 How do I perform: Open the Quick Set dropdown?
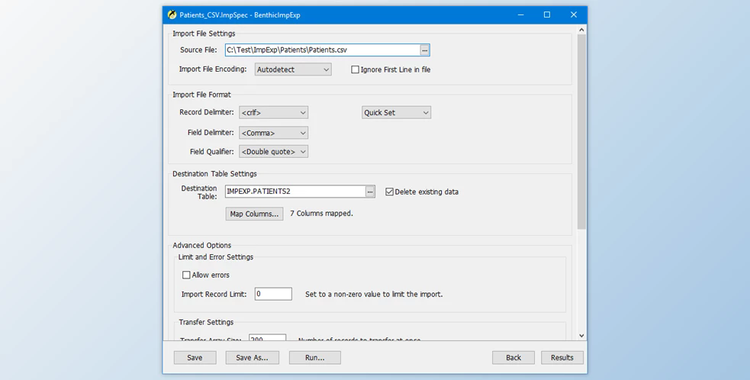396,112
